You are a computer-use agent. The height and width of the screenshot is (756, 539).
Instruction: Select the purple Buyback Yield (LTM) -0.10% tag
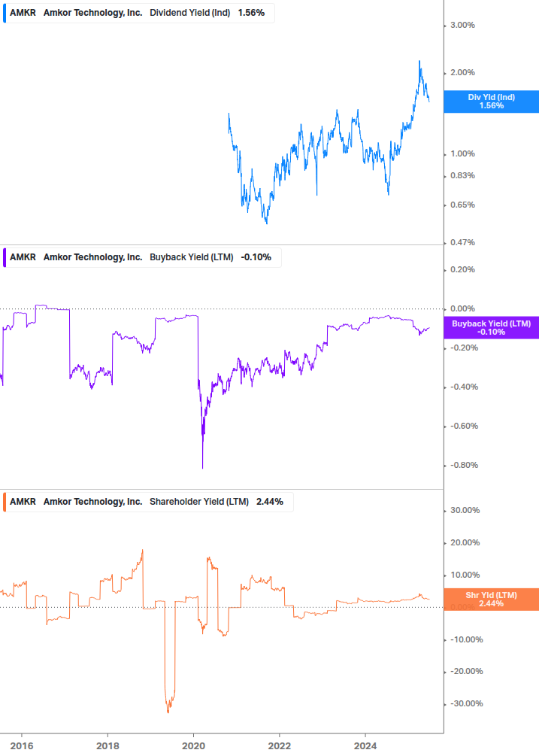[492, 328]
